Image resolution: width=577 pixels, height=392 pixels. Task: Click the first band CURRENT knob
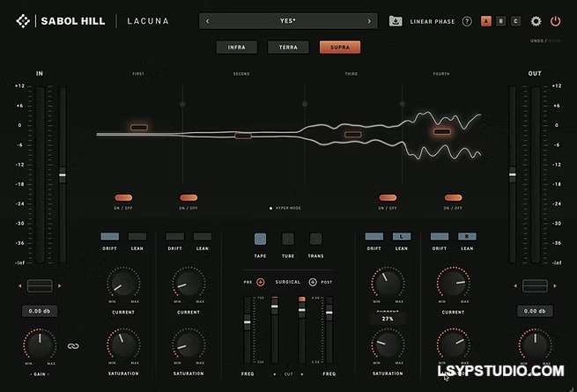click(123, 284)
